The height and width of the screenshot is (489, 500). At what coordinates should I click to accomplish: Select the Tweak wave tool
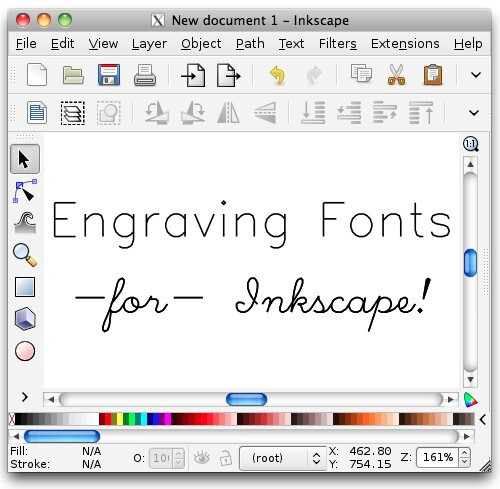[25, 223]
